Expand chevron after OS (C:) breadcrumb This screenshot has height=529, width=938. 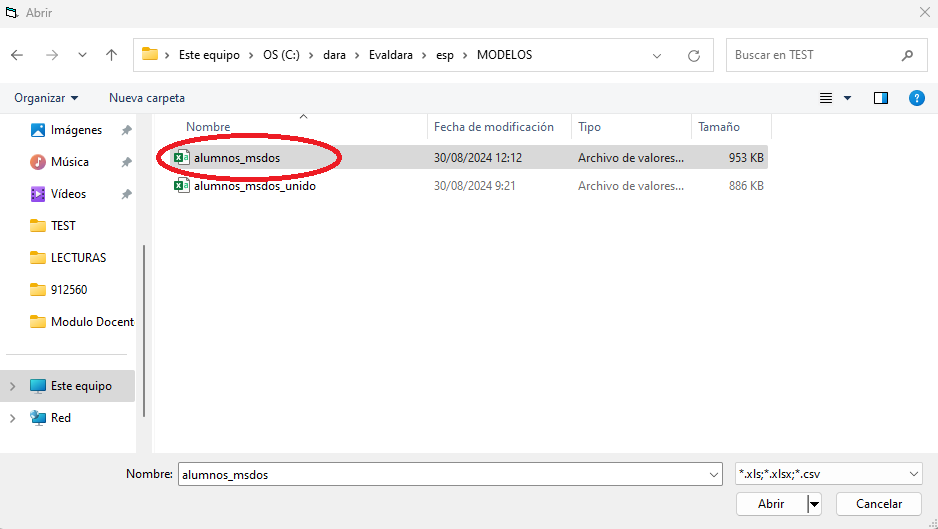(x=311, y=55)
